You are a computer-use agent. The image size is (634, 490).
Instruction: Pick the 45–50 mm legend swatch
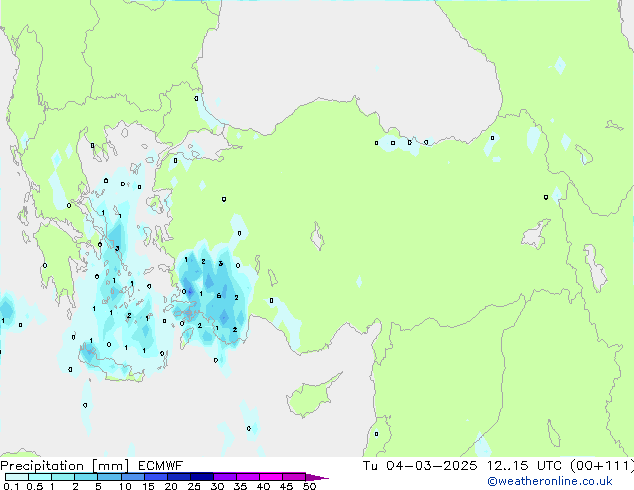(x=294, y=477)
